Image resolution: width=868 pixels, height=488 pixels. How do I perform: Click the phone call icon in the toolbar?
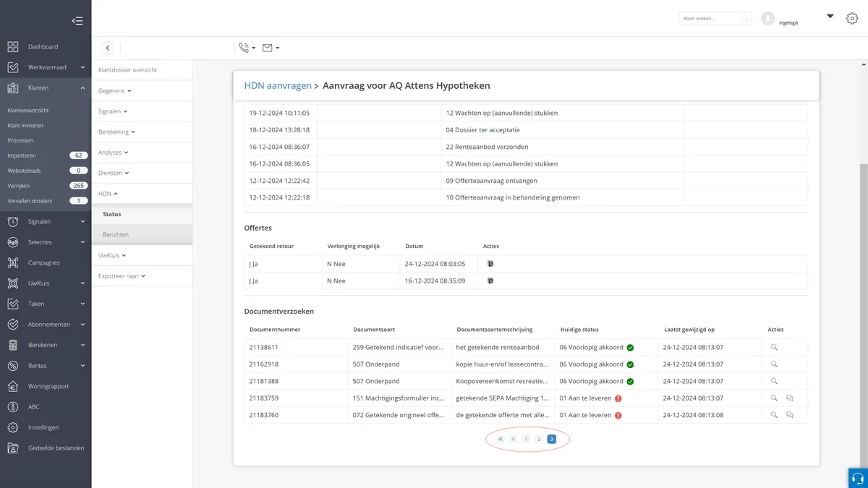[243, 48]
